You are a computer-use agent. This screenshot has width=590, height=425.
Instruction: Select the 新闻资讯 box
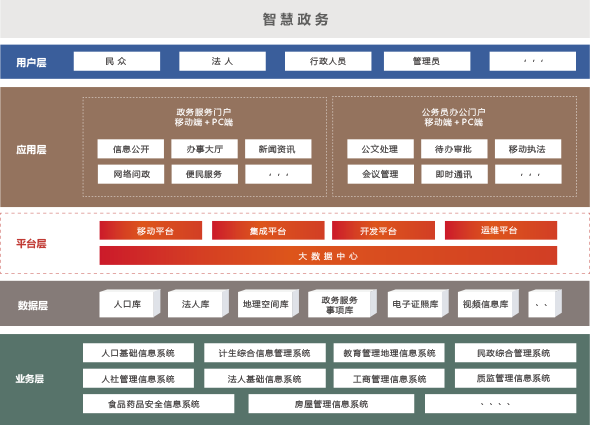coord(278,149)
